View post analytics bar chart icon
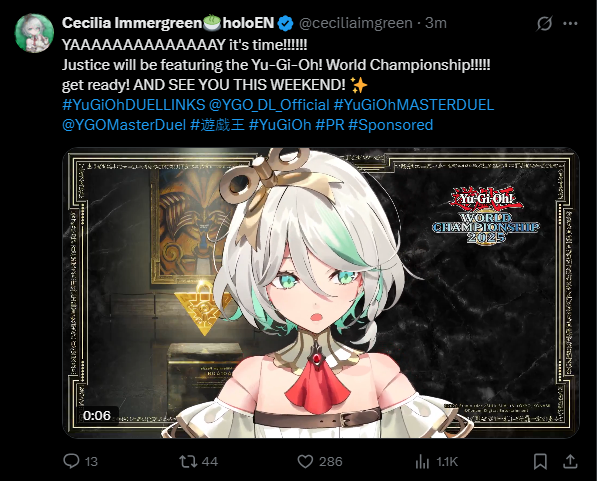Viewport: 597px width, 481px height. coord(422,462)
